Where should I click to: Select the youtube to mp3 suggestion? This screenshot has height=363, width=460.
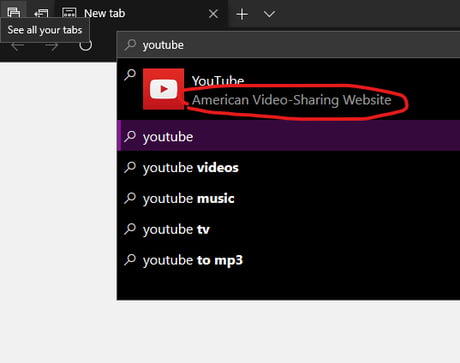(x=288, y=260)
